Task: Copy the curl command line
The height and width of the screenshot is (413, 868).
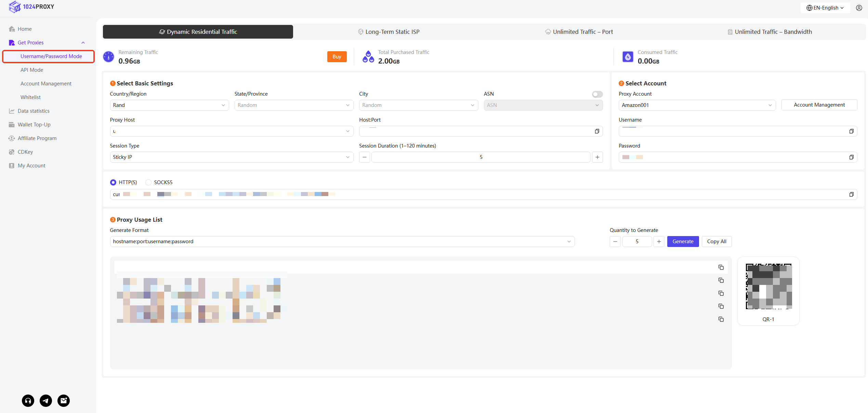Action: point(851,194)
